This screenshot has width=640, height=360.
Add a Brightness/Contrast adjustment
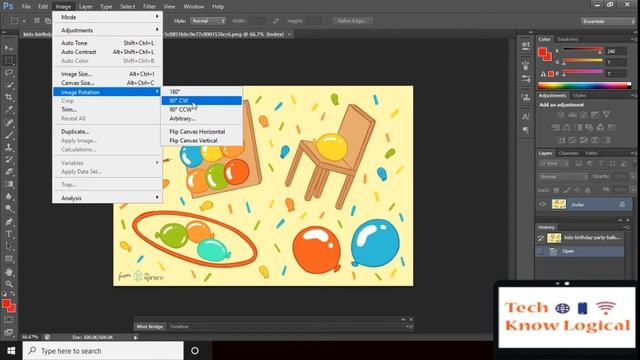point(561,115)
